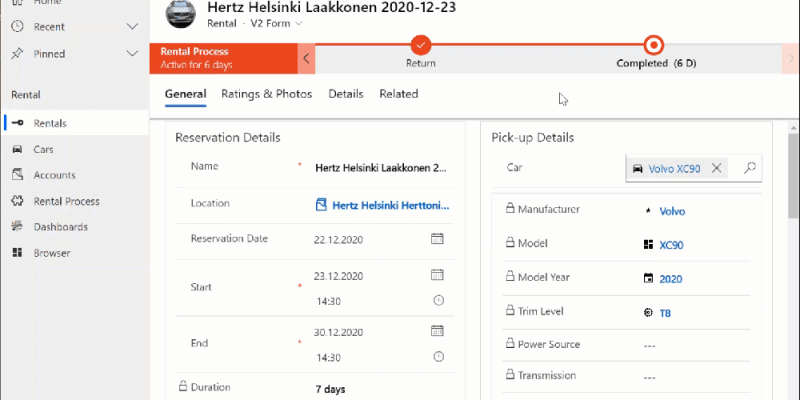Remove the Volvo XC90 car selection

click(716, 168)
